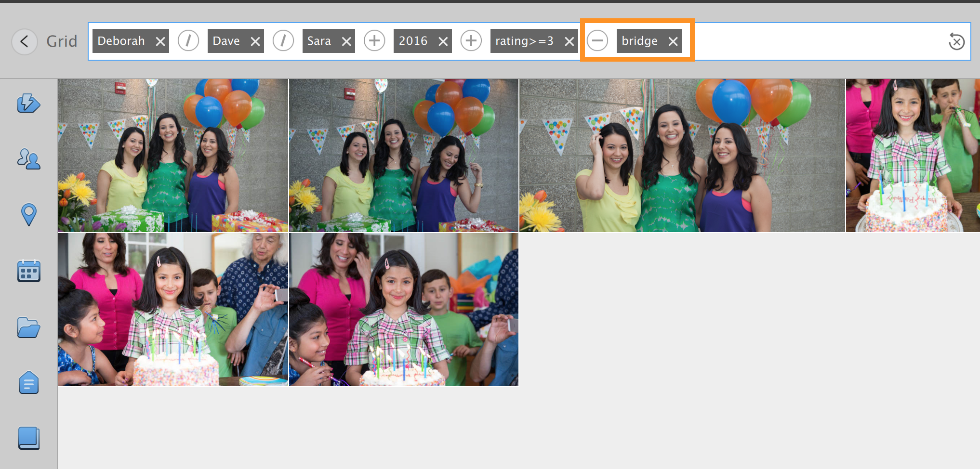Open the Places pin icon

coord(28,215)
